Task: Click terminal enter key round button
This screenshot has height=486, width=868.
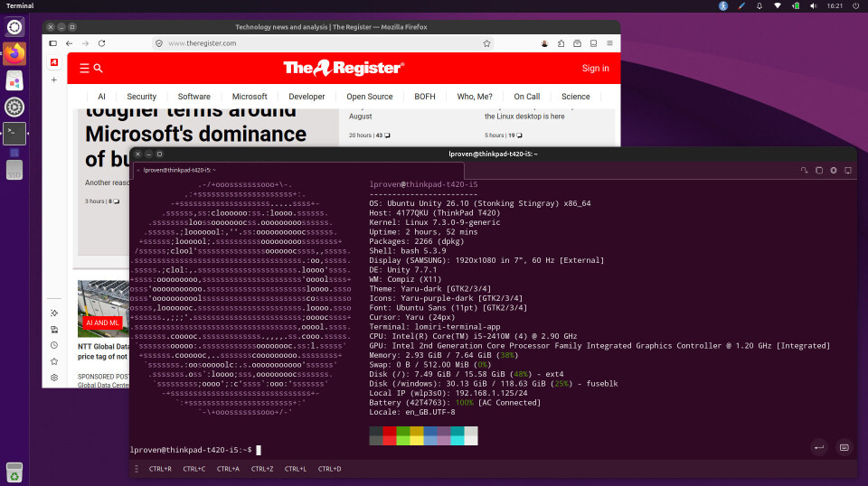Action: pos(819,447)
